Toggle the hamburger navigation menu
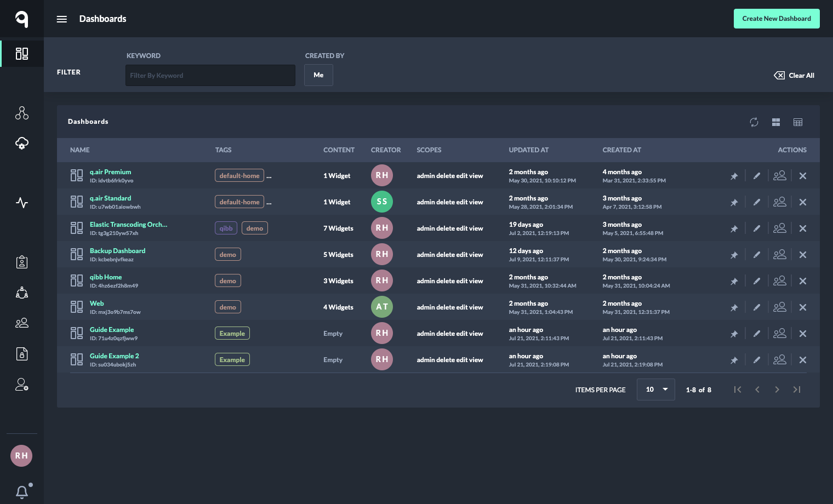 point(62,19)
